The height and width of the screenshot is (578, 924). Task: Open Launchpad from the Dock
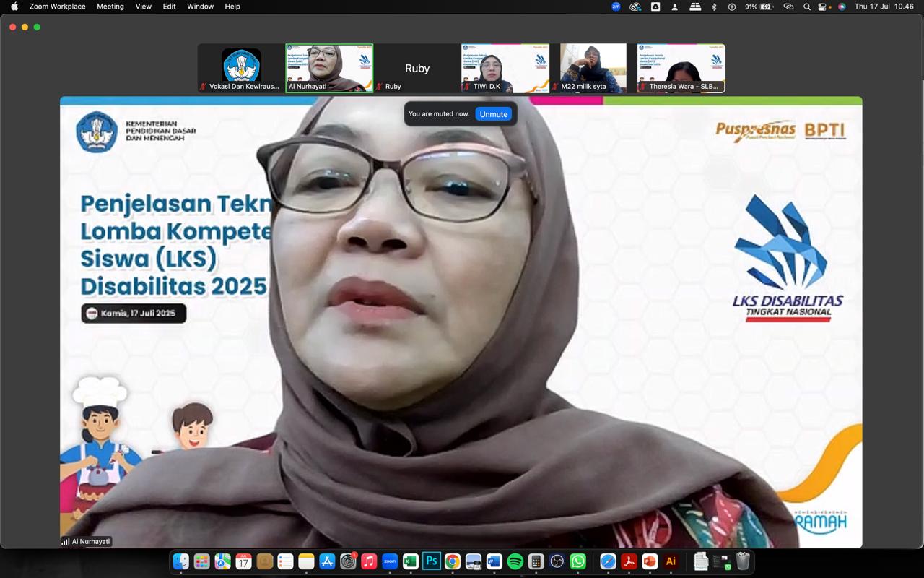coord(201,561)
